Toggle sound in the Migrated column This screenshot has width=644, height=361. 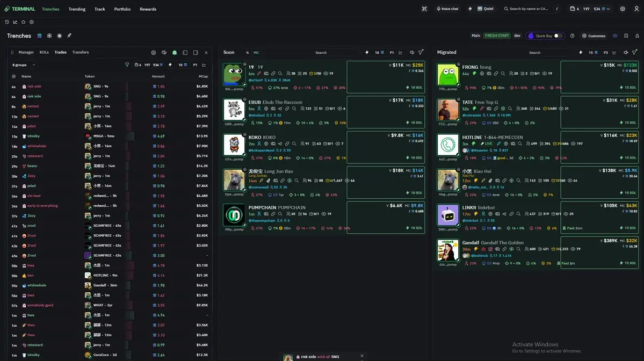tap(626, 53)
